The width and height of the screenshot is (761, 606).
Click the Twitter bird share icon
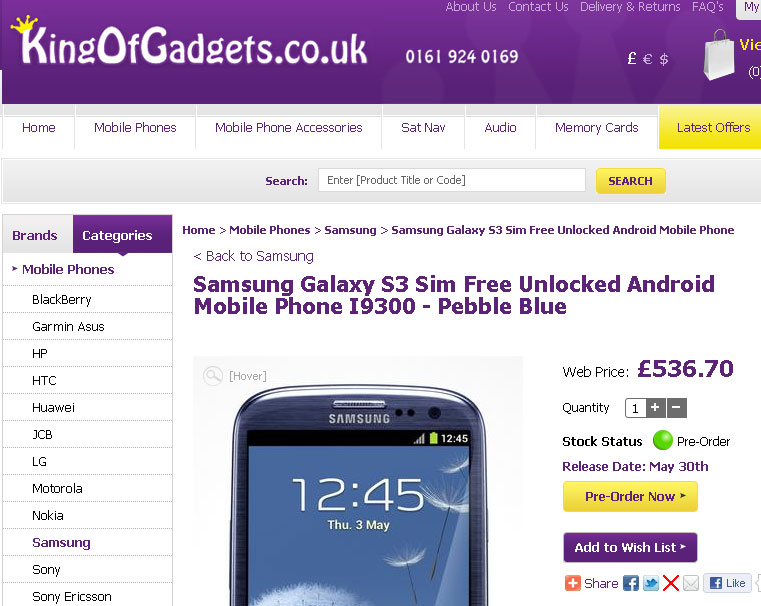650,583
